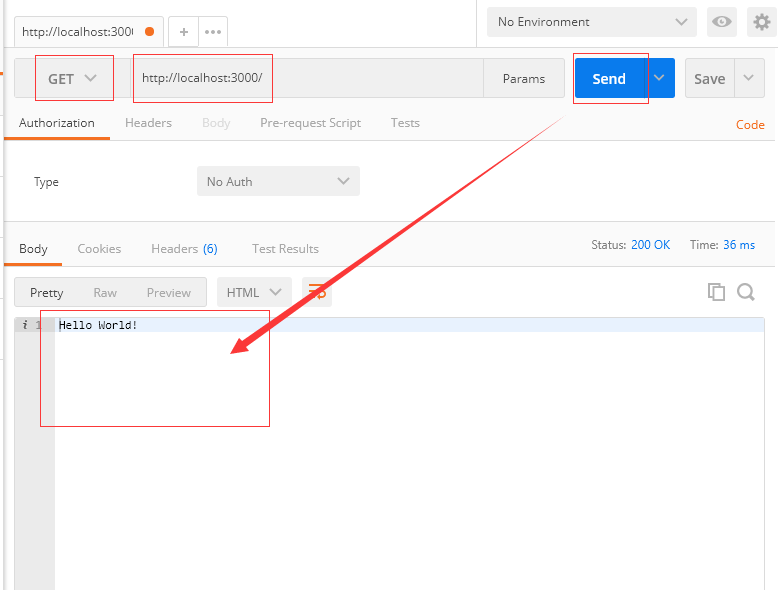Select the Preview response view

pos(169,293)
